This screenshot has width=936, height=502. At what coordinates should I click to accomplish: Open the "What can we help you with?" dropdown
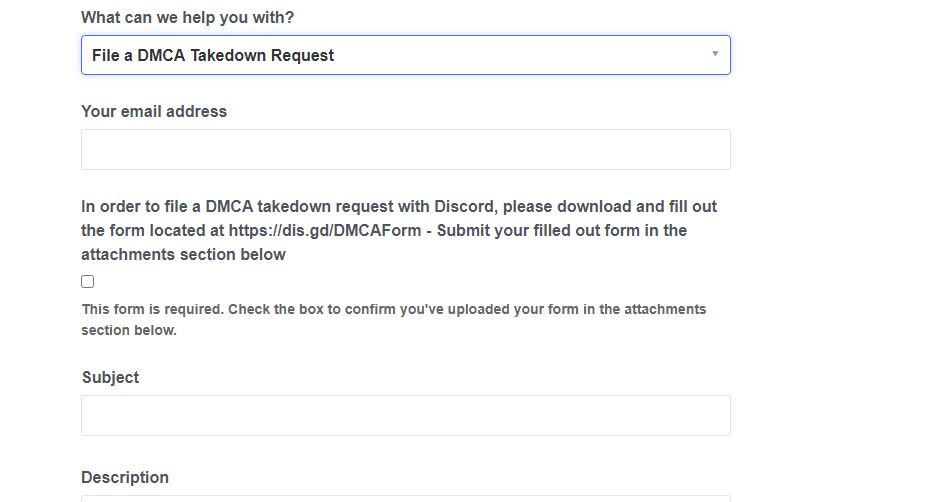[x=405, y=55]
